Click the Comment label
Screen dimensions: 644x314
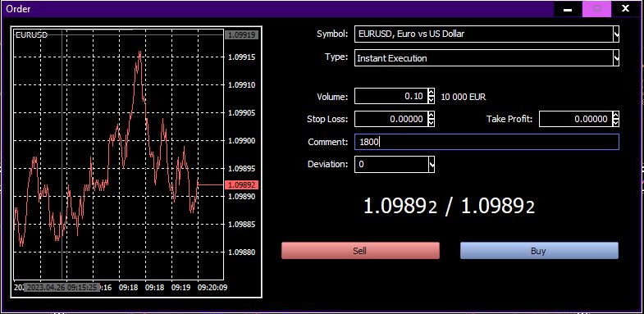328,142
